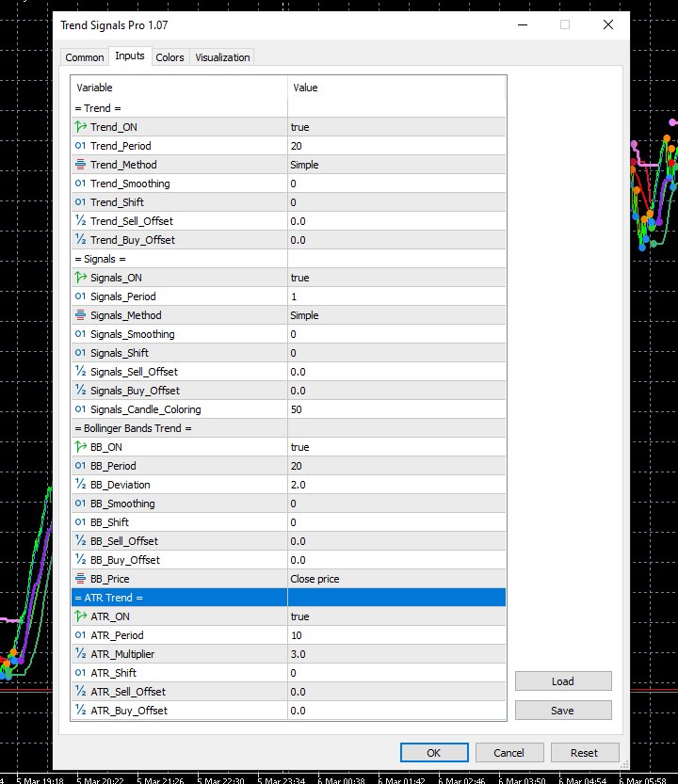Click the fraction icon beside BB_Deviation
Viewport: 678px width, 784px height.
[81, 485]
